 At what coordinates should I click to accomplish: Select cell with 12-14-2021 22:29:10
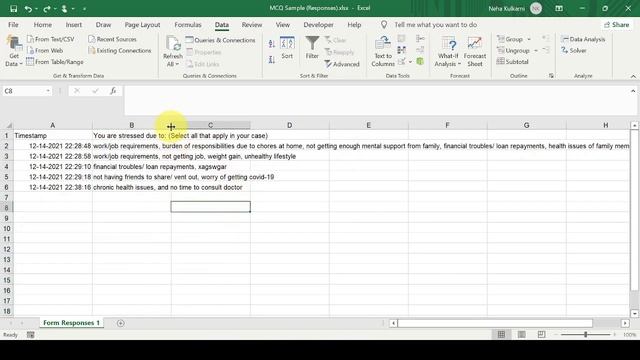(53, 167)
